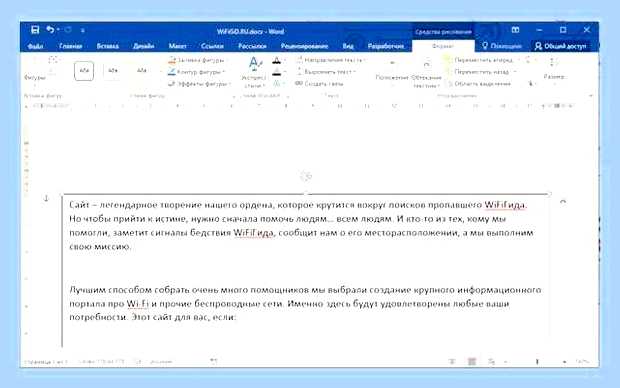This screenshot has height=388, width=620.
Task: Switch to the Дизайн ribbon tab
Action: coord(144,46)
